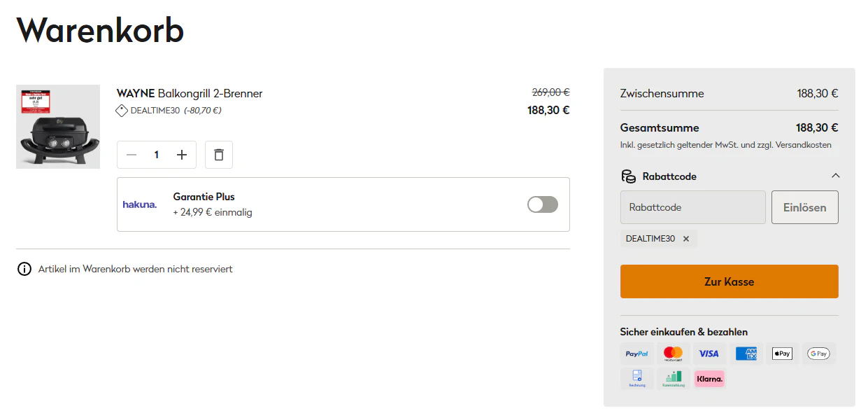The width and height of the screenshot is (868, 418).
Task: Click 'Sicher einkaufen & bezahlen' heading
Action: pos(684,332)
